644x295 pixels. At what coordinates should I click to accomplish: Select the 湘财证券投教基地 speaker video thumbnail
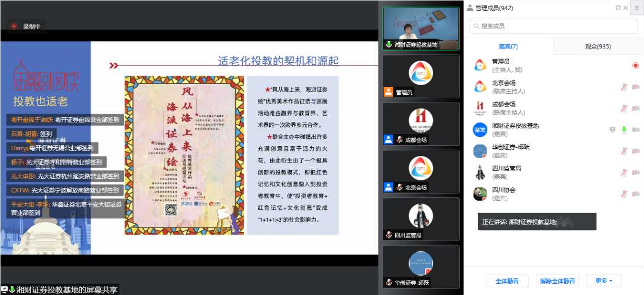421,28
